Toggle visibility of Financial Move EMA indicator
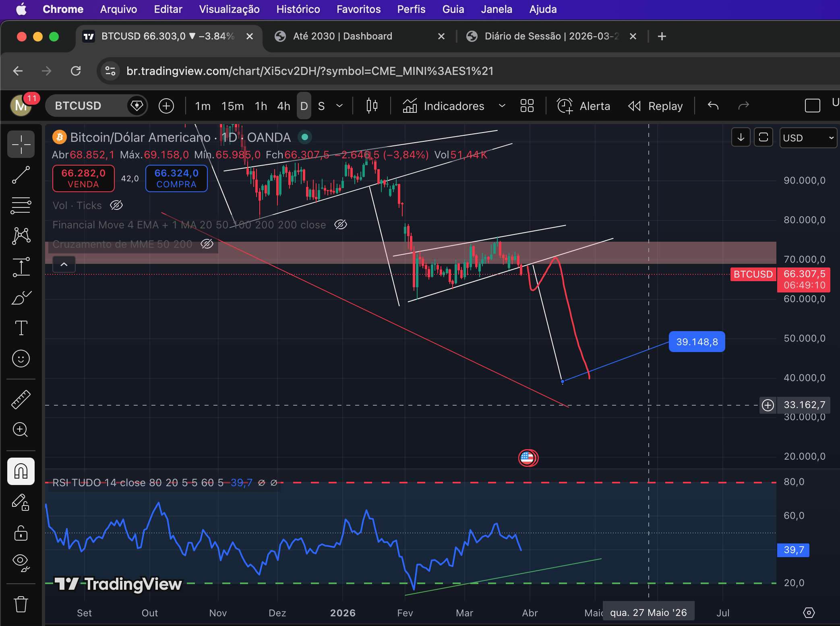 point(341,225)
